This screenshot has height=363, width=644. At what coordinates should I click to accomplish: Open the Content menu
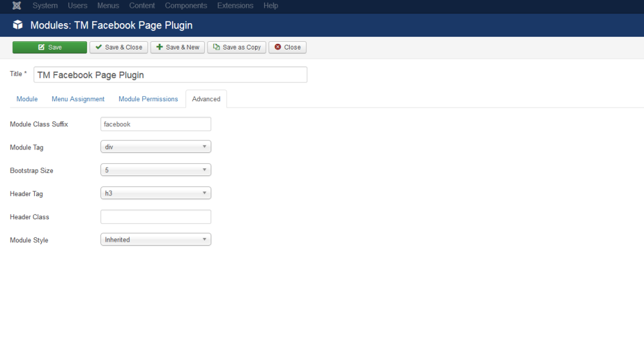pyautogui.click(x=142, y=6)
